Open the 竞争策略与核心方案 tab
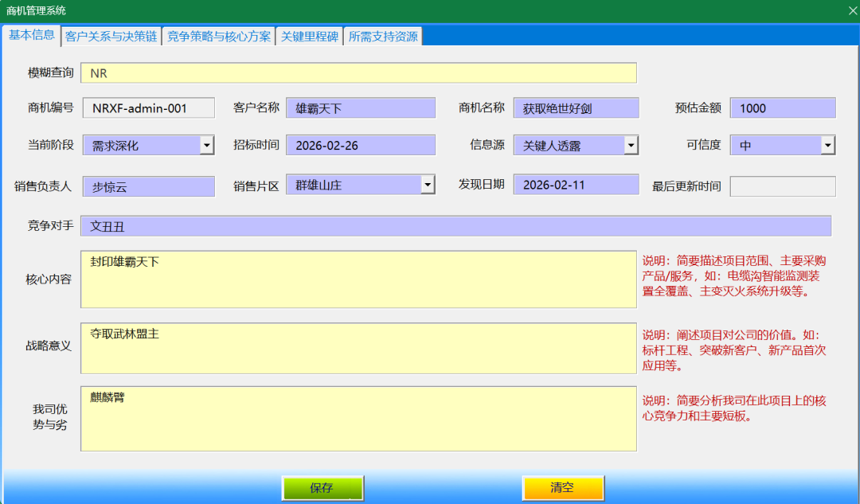The image size is (860, 504). point(219,36)
